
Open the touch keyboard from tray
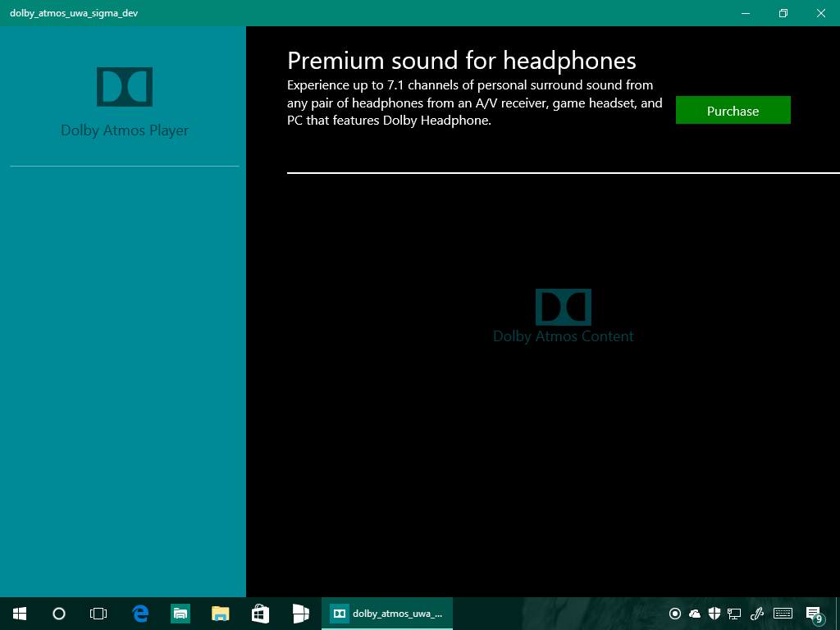783,614
